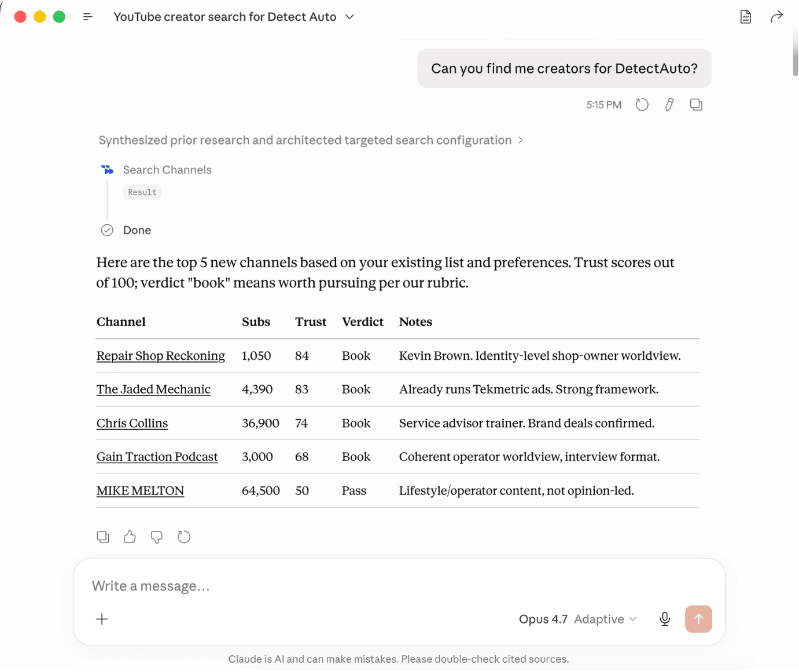Click the trust score 68 cell
Viewport: 799px width, 672px height.
pyautogui.click(x=302, y=457)
